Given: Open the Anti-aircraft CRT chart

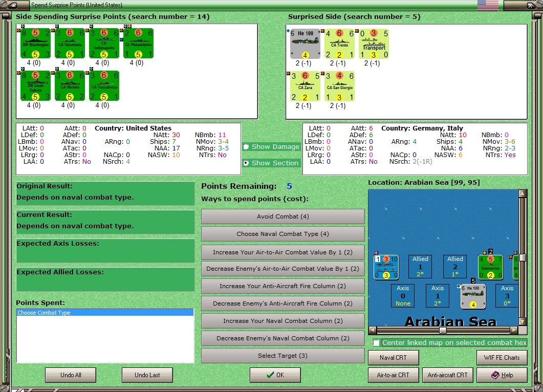Looking at the screenshot, I should (447, 375).
